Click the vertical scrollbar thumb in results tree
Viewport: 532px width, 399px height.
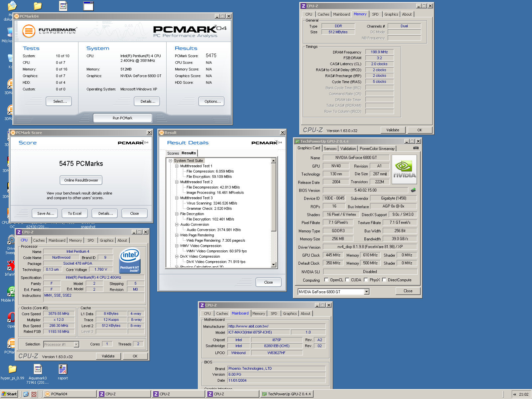(274, 197)
